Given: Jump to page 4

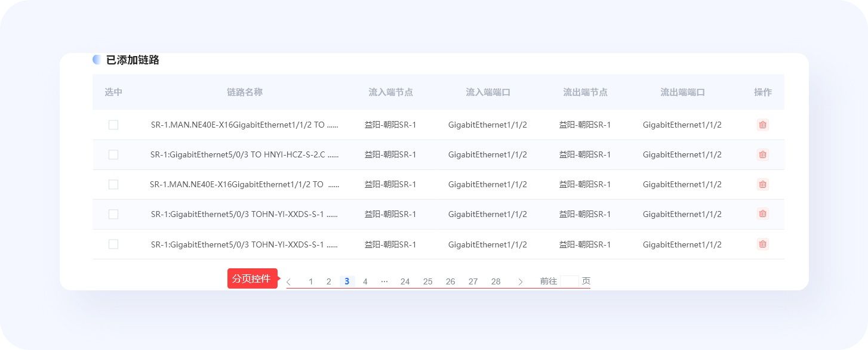Looking at the screenshot, I should (x=365, y=281).
